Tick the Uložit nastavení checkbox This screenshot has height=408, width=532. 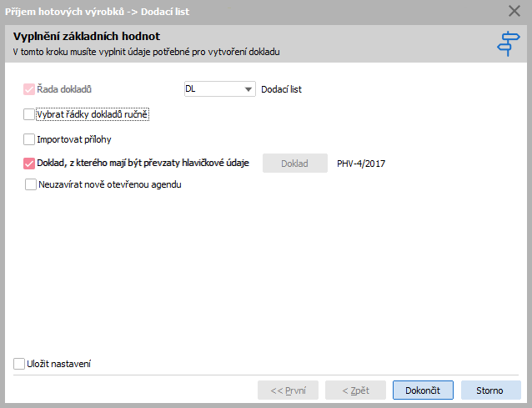[x=19, y=364]
